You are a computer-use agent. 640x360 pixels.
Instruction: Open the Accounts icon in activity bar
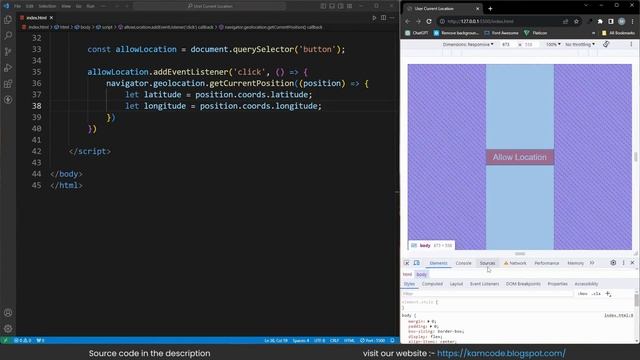pyautogui.click(x=8, y=313)
